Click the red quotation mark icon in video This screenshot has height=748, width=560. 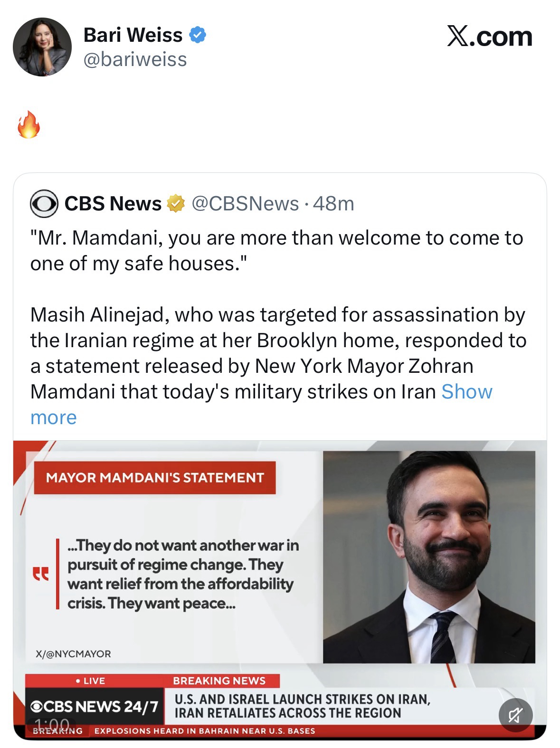pyautogui.click(x=40, y=574)
